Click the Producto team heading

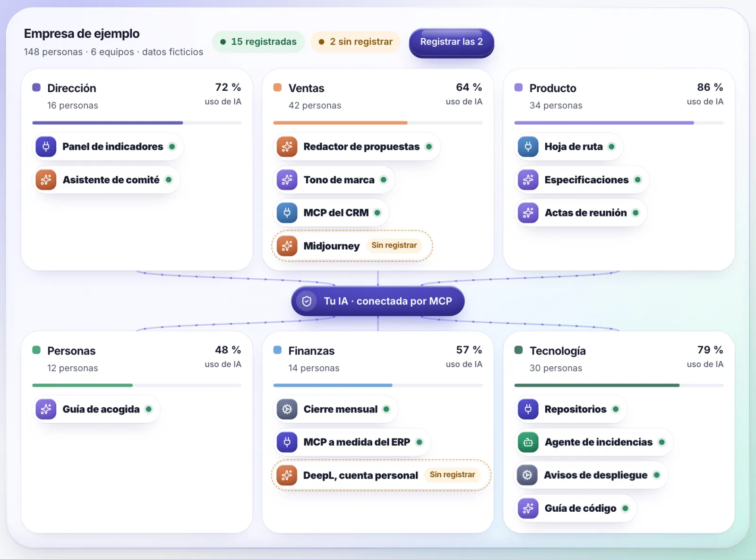(x=553, y=88)
